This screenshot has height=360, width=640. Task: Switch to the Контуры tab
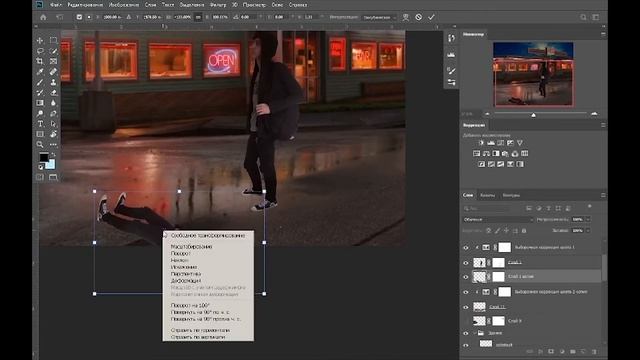click(511, 195)
